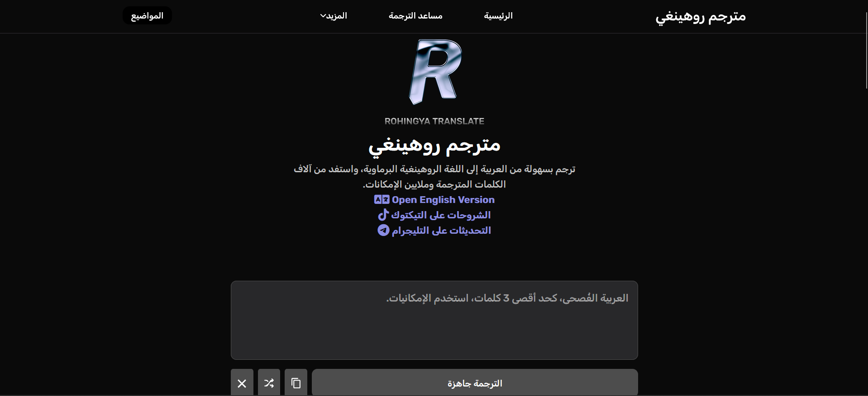Focus the Arabic text input area
Viewport: 868px width, 396px height.
(x=434, y=320)
